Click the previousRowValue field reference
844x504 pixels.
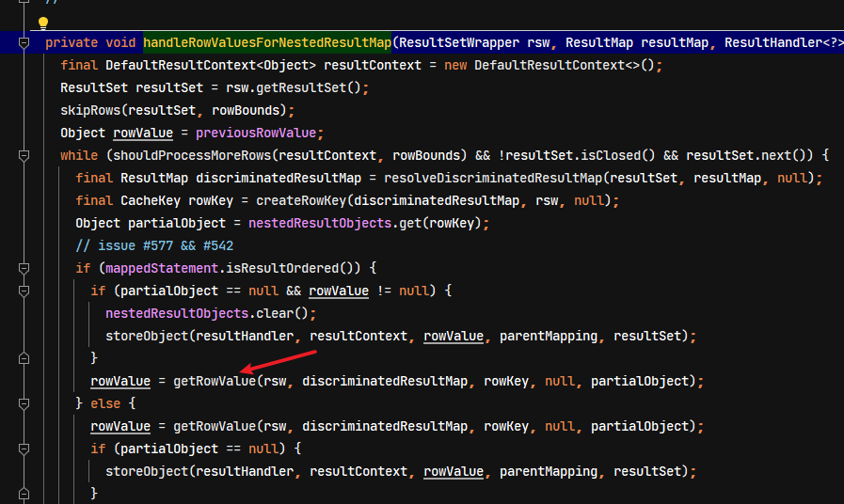click(x=256, y=133)
